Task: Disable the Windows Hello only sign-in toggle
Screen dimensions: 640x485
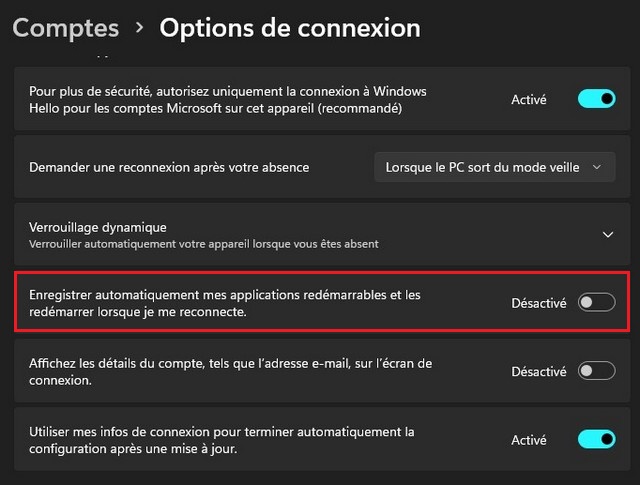Action: [596, 99]
